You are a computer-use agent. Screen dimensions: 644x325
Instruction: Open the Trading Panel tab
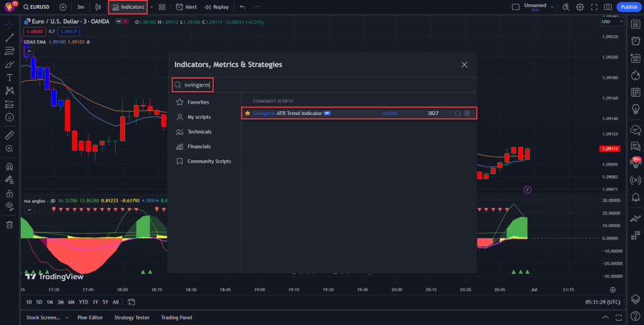coord(177,317)
